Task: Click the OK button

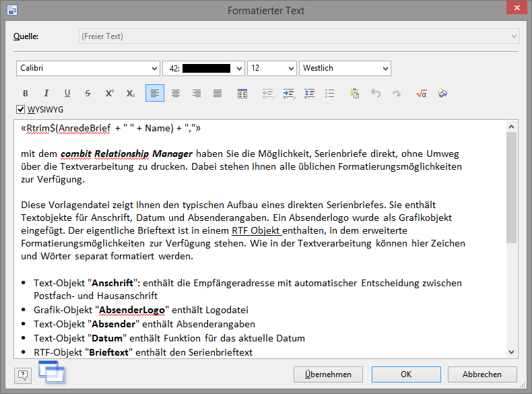Action: [406, 374]
